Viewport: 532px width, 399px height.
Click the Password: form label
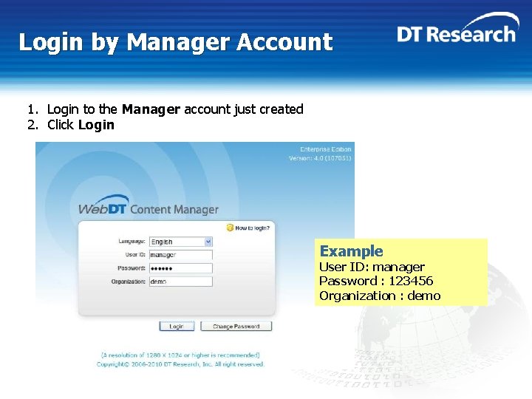(132, 268)
